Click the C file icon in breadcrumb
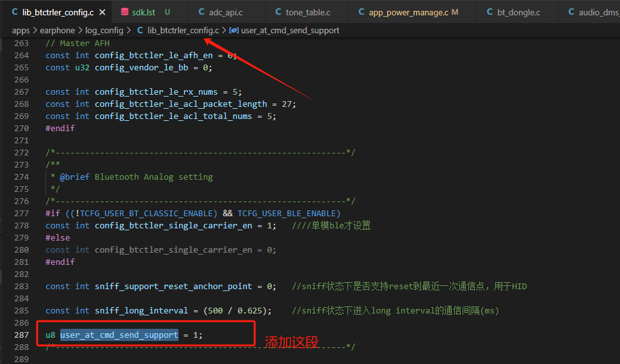The width and height of the screenshot is (620, 364). [x=140, y=31]
